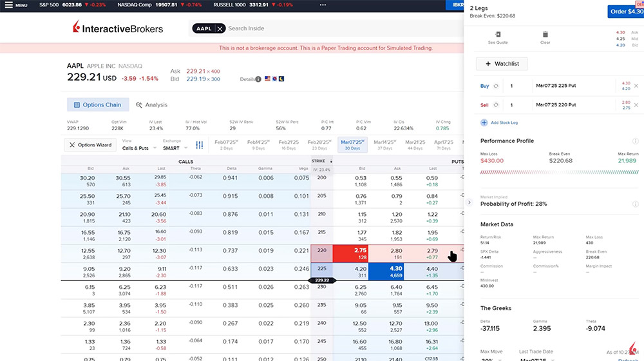Viewport: 644px width, 361px height.
Task: Select the Feb14'25 expiration tab
Action: tap(258, 145)
